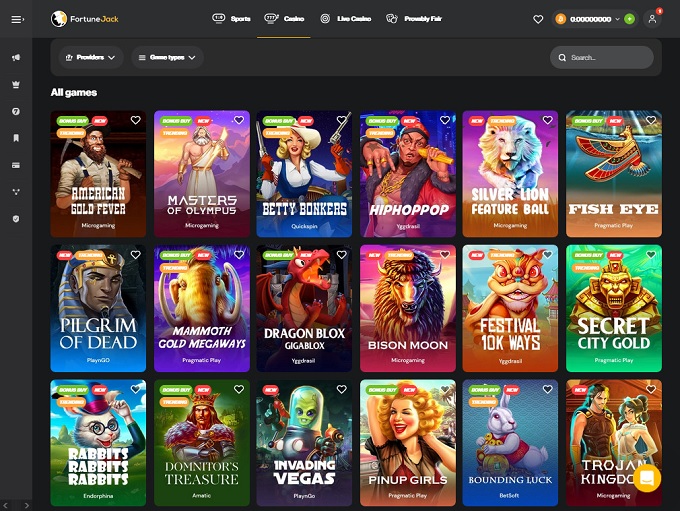Click the megaphone promotions icon in sidebar
Screen dimensions: 680x511
(16, 57)
